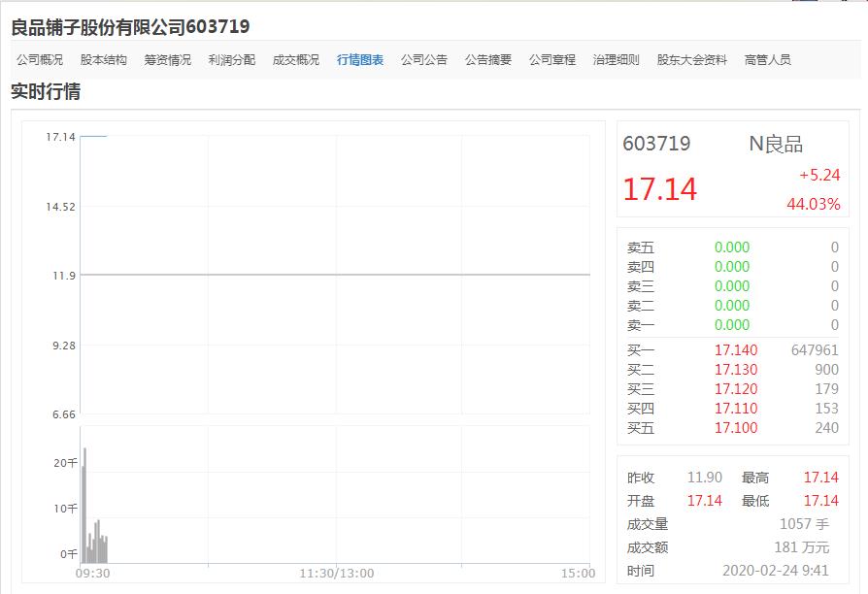
Task: Click the 09:30 time axis label
Action: pyautogui.click(x=92, y=574)
